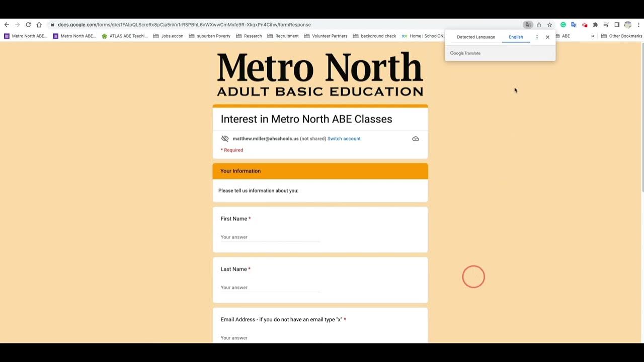Viewport: 644px width, 362px height.
Task: Open the Research bookmark folder
Action: click(249, 36)
